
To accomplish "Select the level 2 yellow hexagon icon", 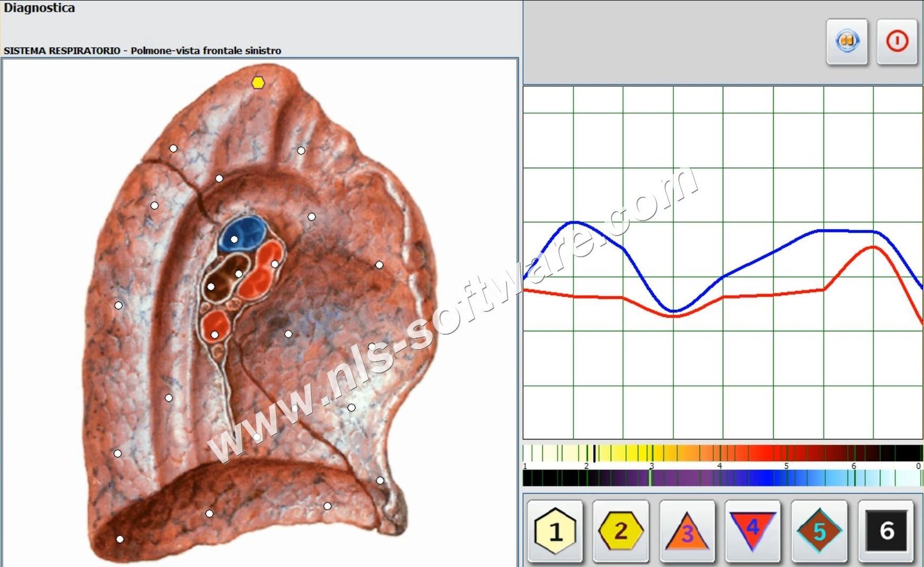I will (x=621, y=531).
